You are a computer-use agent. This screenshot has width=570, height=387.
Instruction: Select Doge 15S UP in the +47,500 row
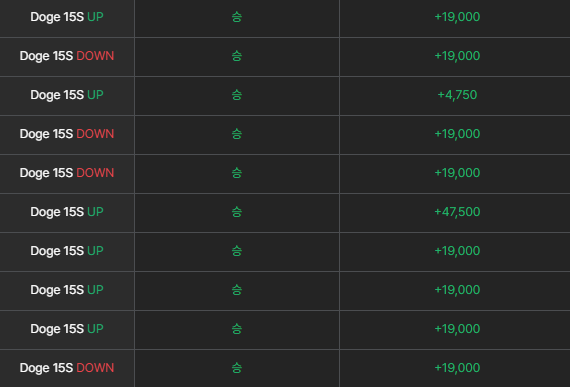coord(67,212)
